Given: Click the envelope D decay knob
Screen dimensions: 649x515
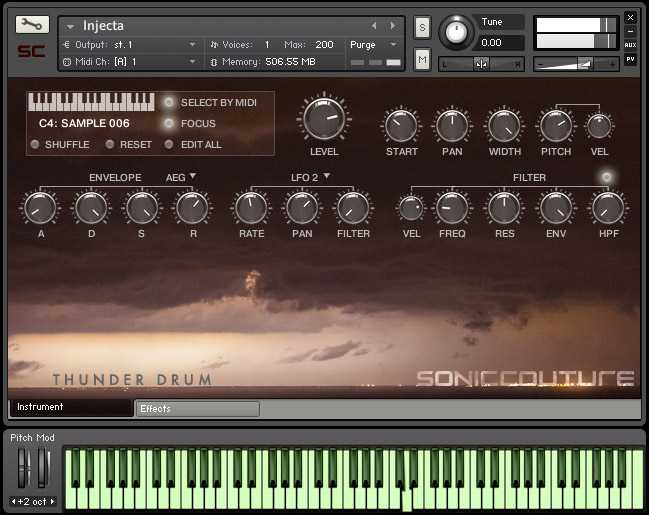Looking at the screenshot, I should [91, 208].
